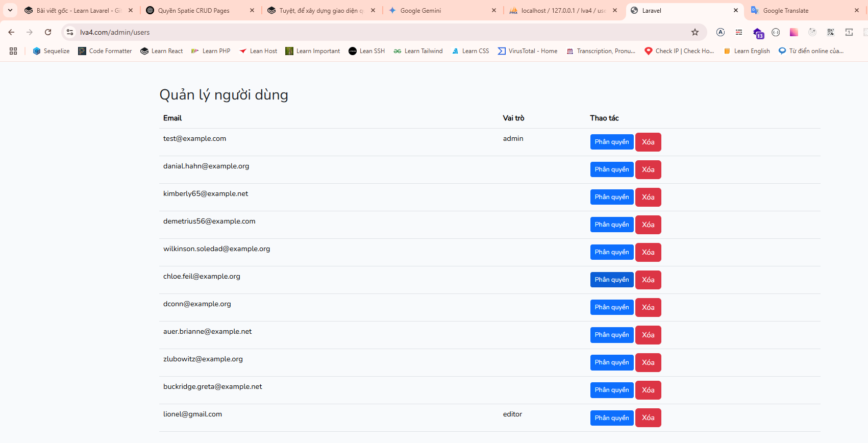Click the address bar URL field

coord(357,32)
